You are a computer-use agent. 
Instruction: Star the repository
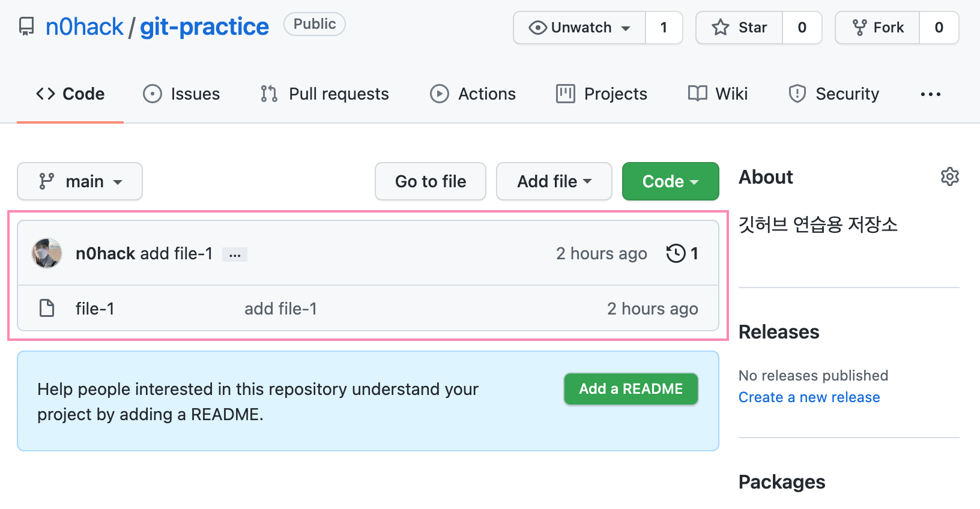[739, 28]
